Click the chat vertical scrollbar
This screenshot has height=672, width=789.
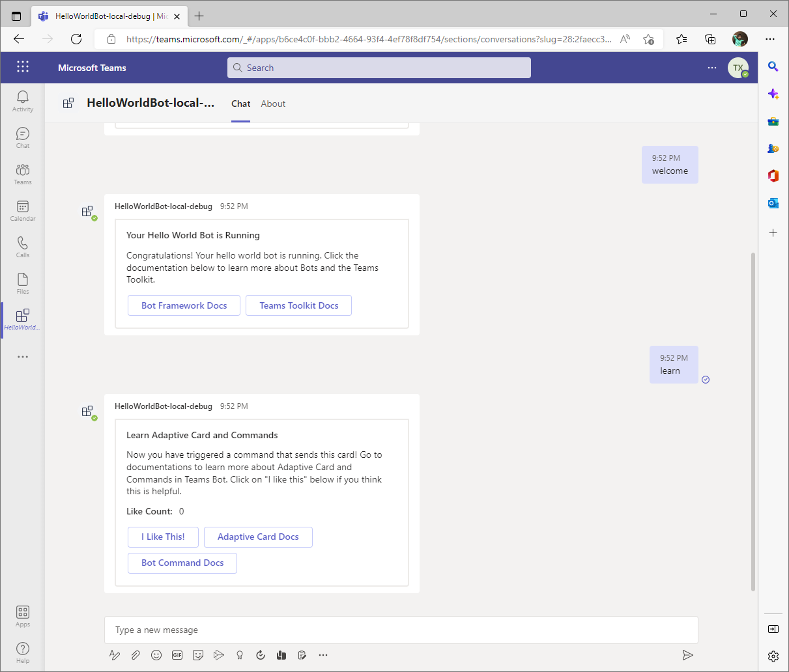point(754,421)
